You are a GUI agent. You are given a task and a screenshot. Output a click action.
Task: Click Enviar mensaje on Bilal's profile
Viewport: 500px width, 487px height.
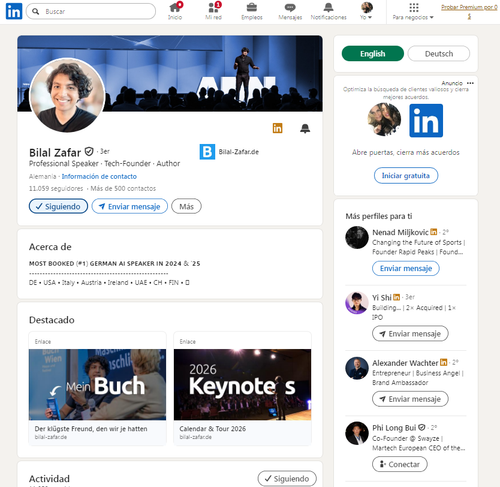click(x=130, y=206)
